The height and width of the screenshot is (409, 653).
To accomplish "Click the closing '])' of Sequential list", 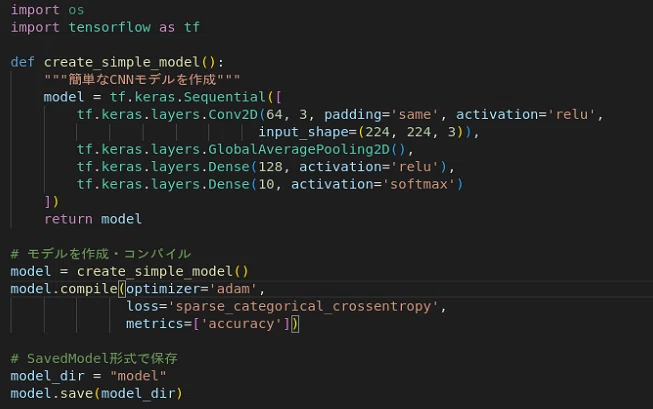I will (x=52, y=202).
